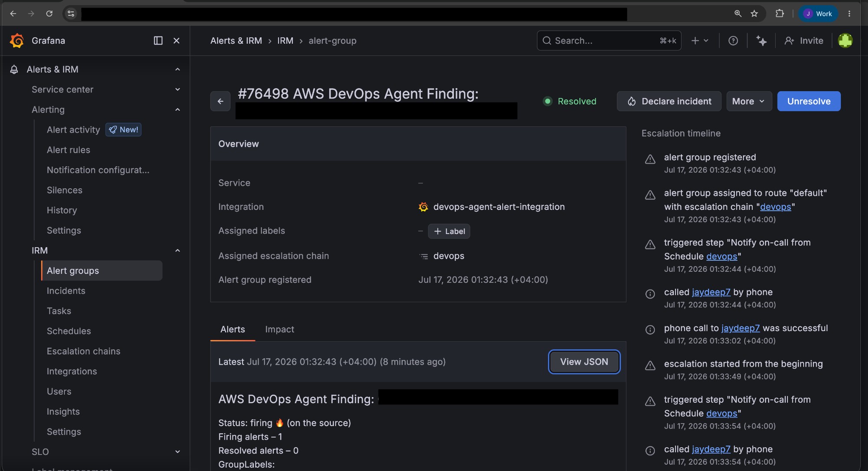Click the "devops-agent-alert-integration" text
868x471 pixels.
point(499,207)
